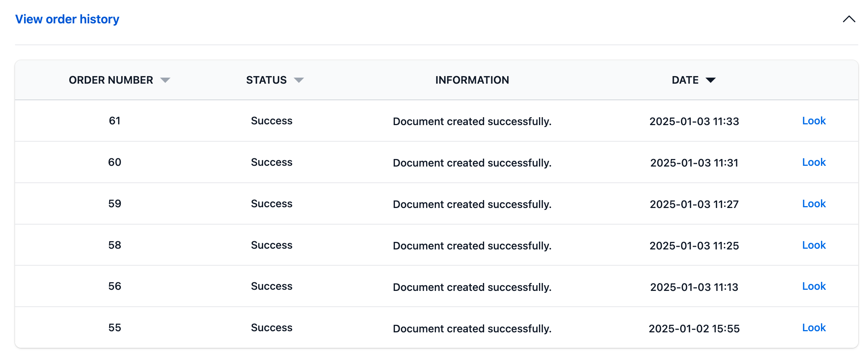Click the View order history heading
This screenshot has width=868, height=364.
pyautogui.click(x=67, y=19)
